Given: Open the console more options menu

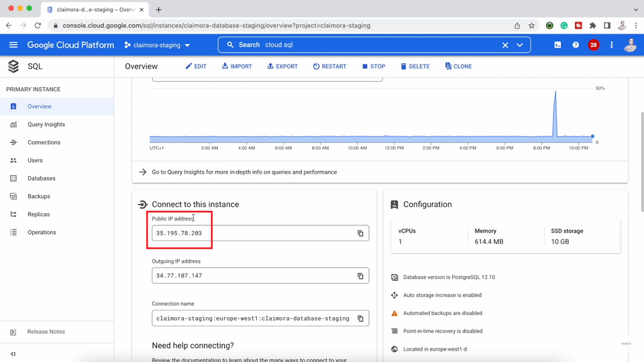Looking at the screenshot, I should coord(612,45).
